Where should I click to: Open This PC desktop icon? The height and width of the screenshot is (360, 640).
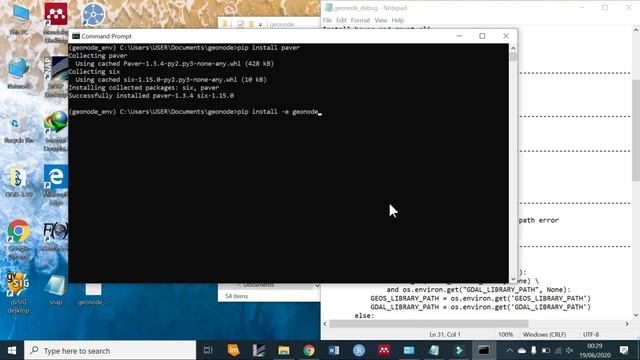[19, 19]
